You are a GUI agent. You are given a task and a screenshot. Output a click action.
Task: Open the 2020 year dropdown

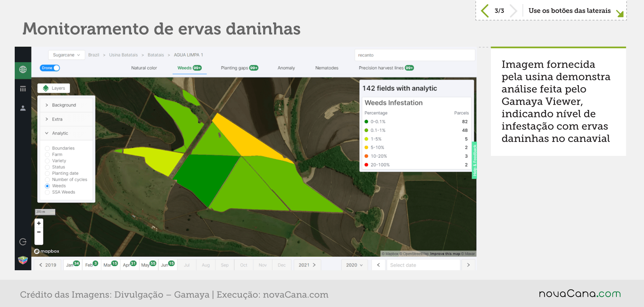(354, 265)
